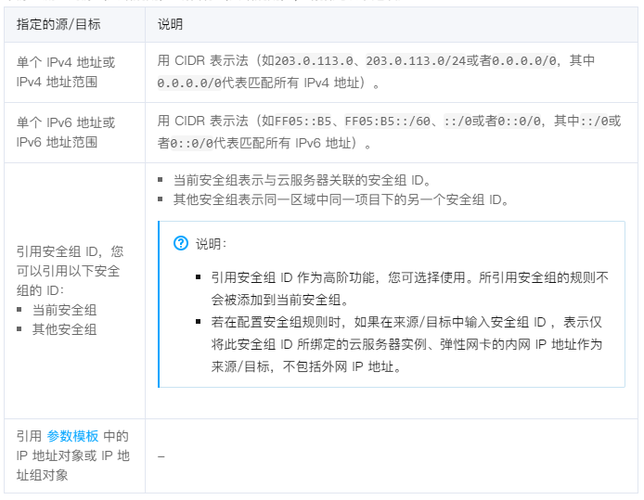Click the text 来源/目标，不包括外网 IP 地址
Viewport: 644px width, 500px height.
coord(306,366)
